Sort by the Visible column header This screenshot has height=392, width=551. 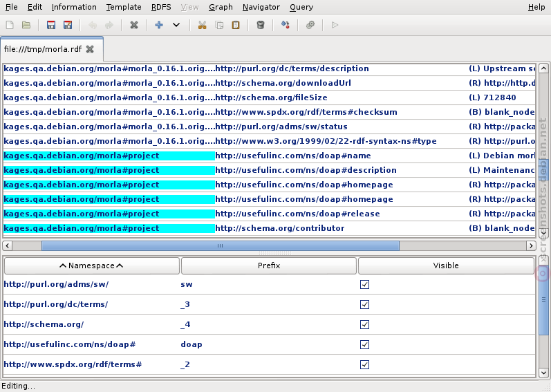point(446,265)
